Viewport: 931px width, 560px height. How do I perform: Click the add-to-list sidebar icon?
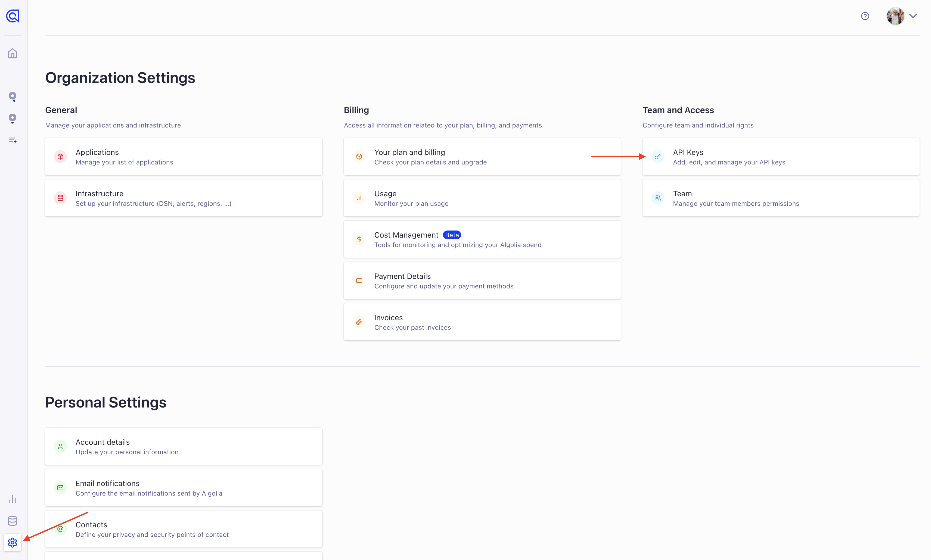point(13,140)
